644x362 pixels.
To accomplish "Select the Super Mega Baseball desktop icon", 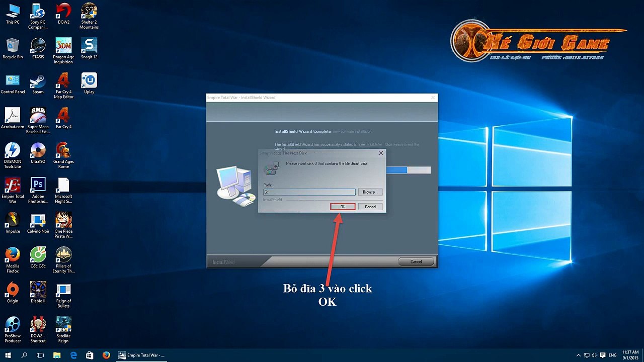I will coord(38,121).
